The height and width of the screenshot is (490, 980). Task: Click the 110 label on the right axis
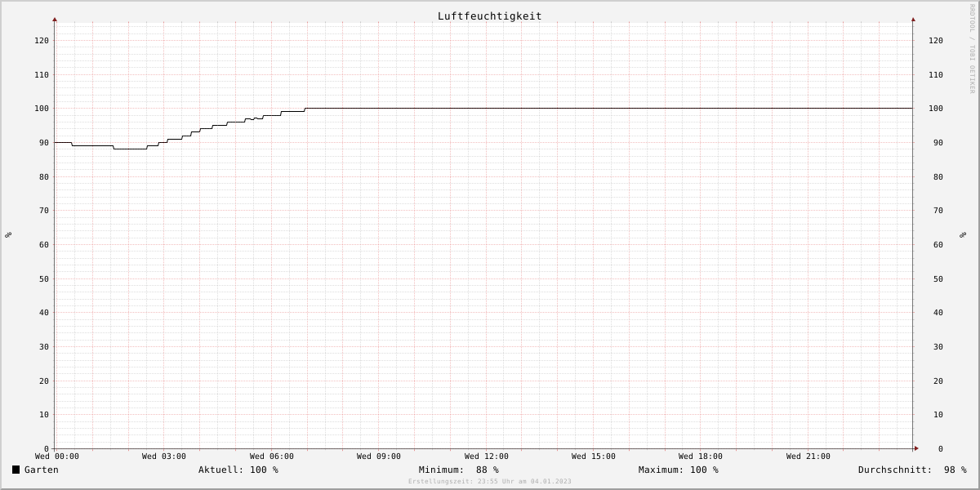click(x=936, y=75)
